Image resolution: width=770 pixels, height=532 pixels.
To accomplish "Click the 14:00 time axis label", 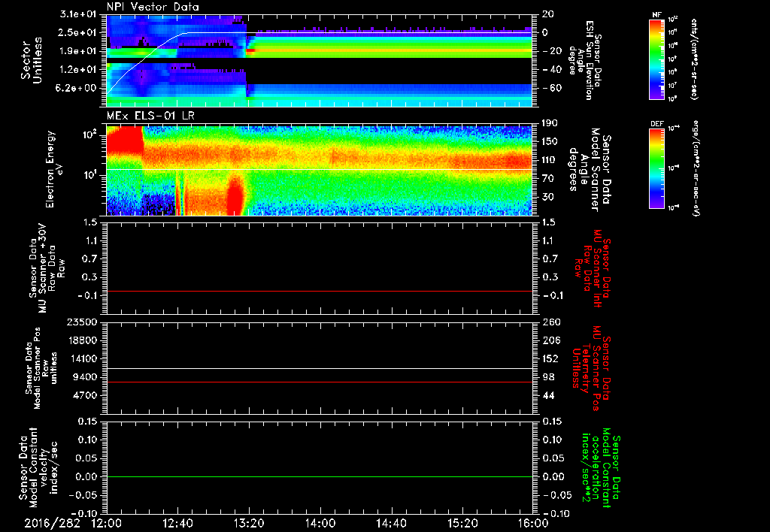I will point(320,523).
